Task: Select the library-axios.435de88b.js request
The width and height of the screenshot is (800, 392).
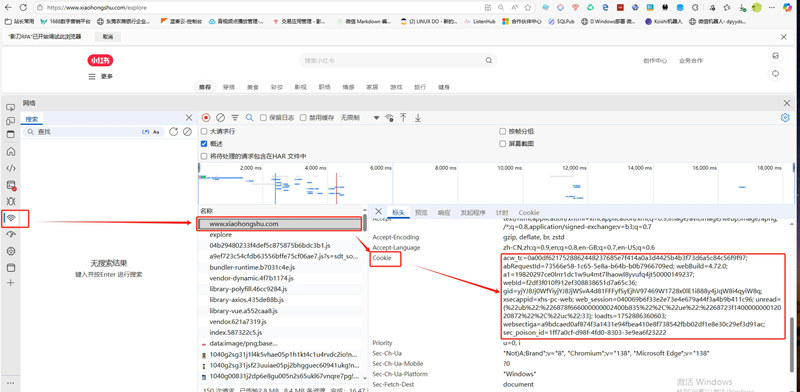Action: (280, 300)
